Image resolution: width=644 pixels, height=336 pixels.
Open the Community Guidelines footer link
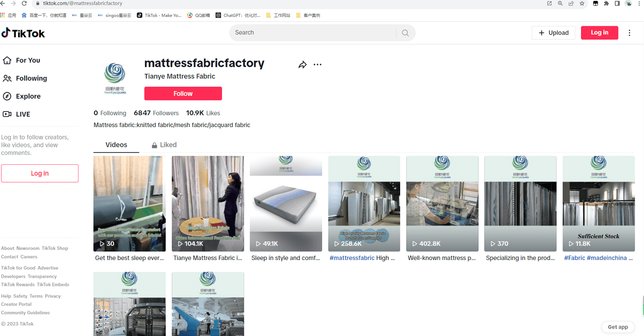click(25, 313)
